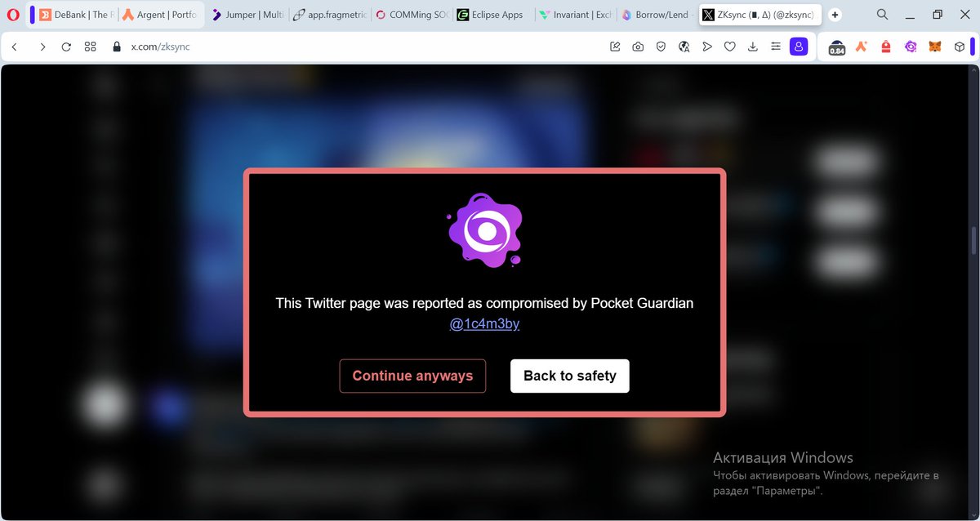Open the red backpack wallet extension
Screen dimensions: 980x521
click(x=886, y=47)
